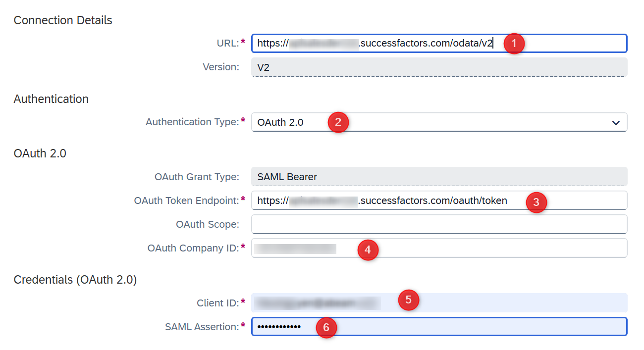Click the red marker labeled 1
644x350 pixels.
click(x=514, y=44)
